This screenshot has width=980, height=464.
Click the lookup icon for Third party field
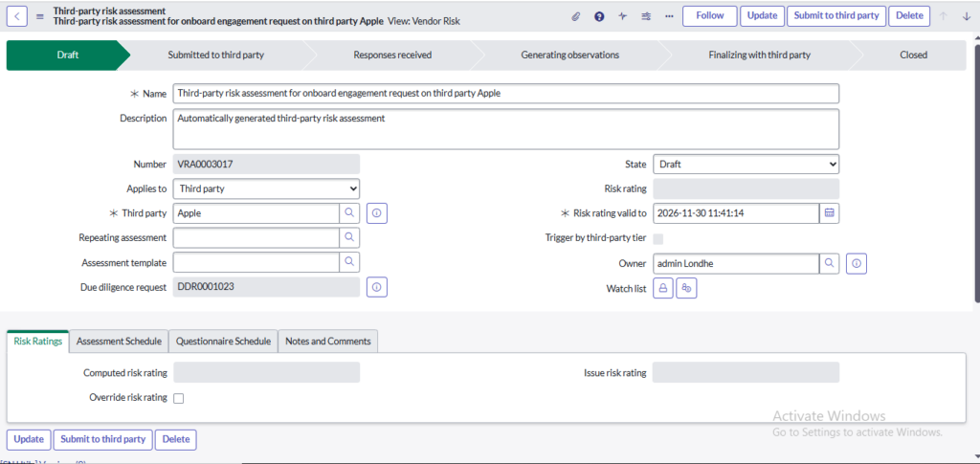click(350, 212)
